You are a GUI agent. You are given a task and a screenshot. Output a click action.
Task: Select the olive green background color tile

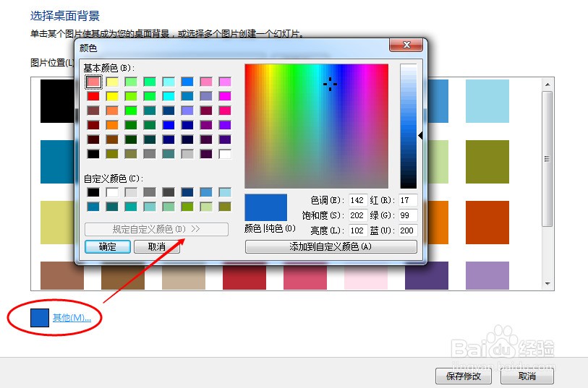(x=487, y=162)
